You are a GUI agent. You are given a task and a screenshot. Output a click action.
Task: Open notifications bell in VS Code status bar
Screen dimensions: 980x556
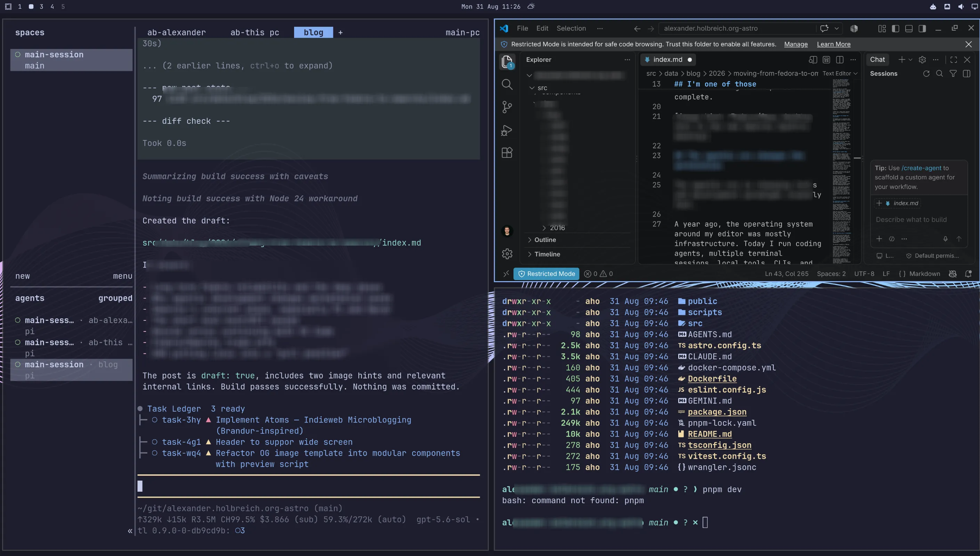click(x=968, y=274)
